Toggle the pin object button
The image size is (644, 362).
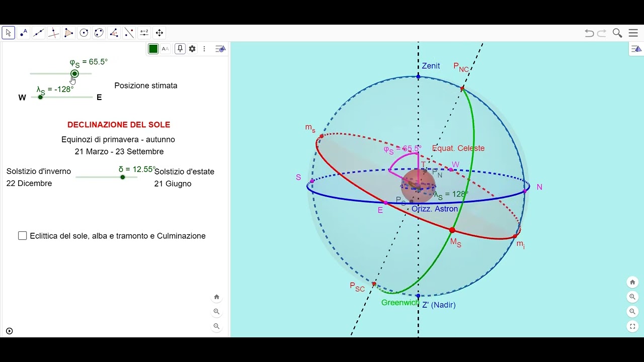pyautogui.click(x=180, y=49)
